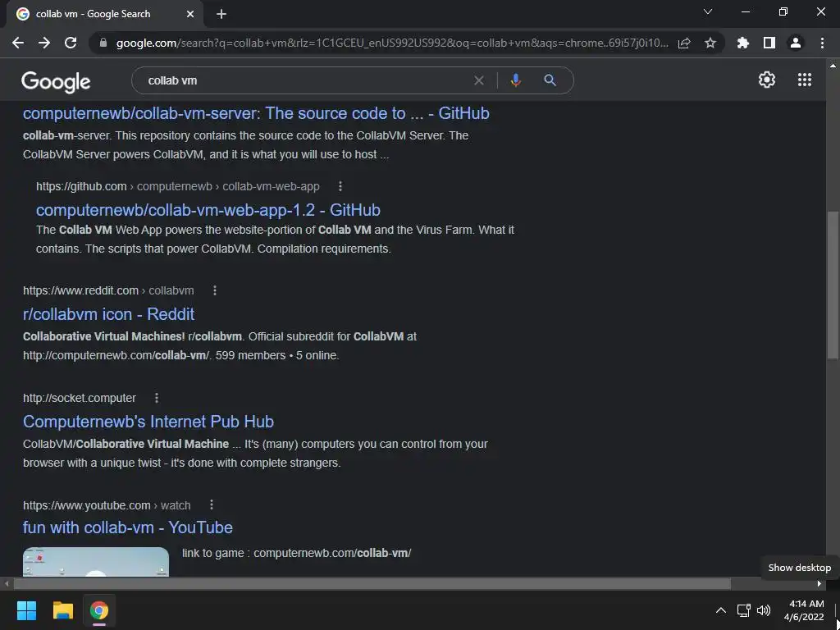Open options for the socket.computer result
840x630 pixels.
tap(157, 398)
